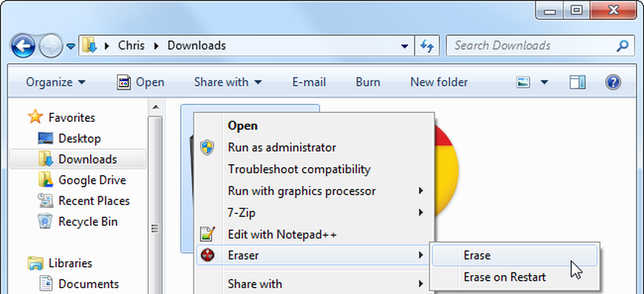Choose Open in the context menu
Screen dimensions: 644x294
pos(315,126)
